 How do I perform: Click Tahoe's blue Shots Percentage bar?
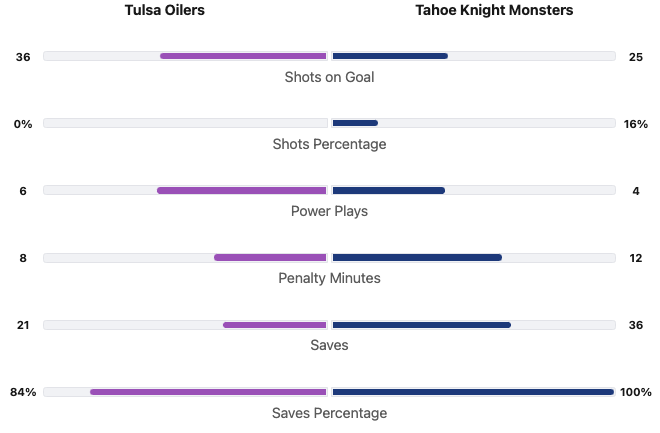[x=355, y=123]
